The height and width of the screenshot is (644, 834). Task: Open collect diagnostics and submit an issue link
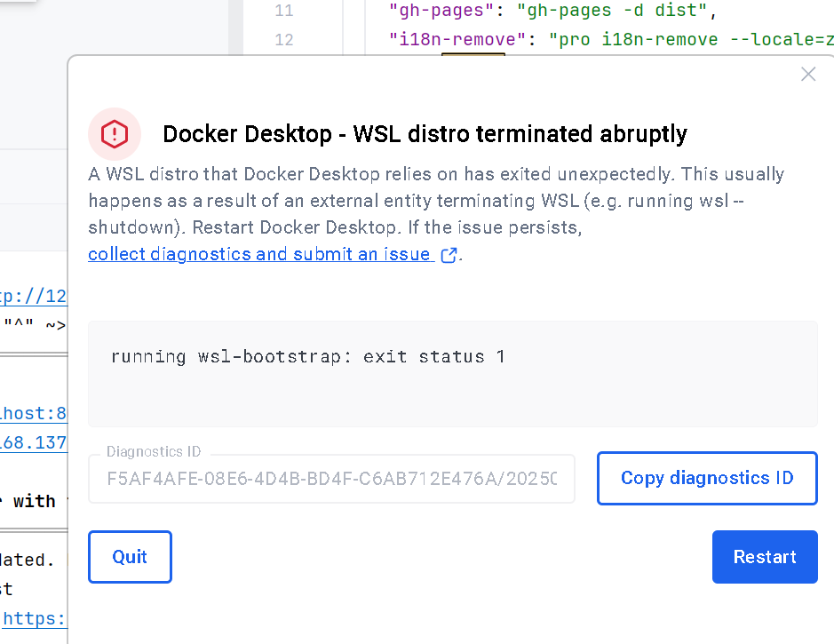point(261,254)
